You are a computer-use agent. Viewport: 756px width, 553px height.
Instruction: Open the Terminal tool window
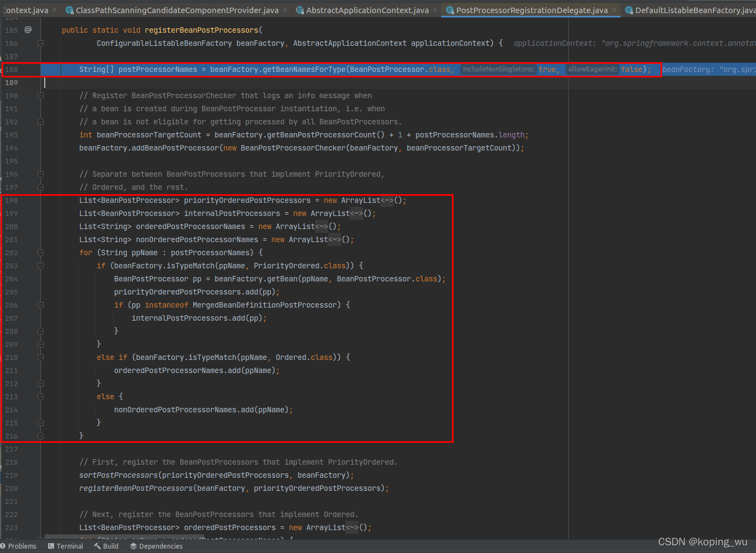coord(66,546)
